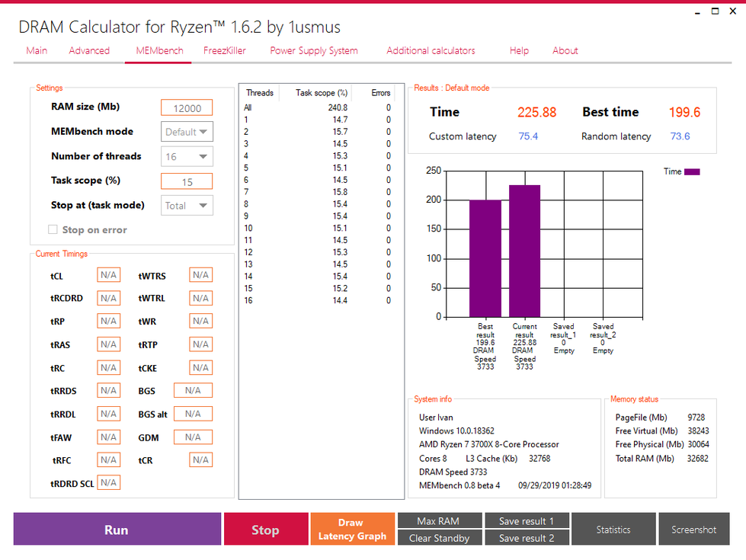Expand the MEMbench mode dropdown

tap(187, 132)
